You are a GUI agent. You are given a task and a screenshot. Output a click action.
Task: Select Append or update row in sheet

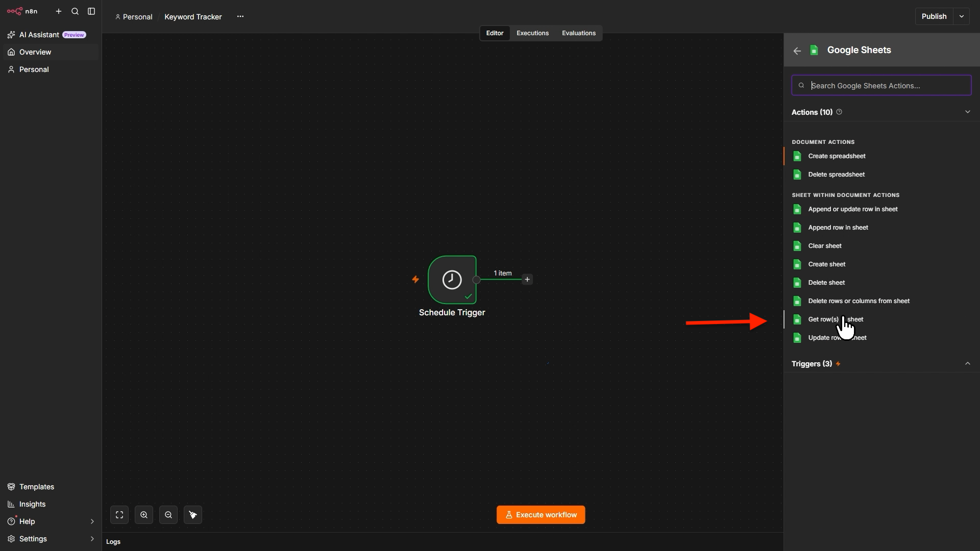point(881,209)
